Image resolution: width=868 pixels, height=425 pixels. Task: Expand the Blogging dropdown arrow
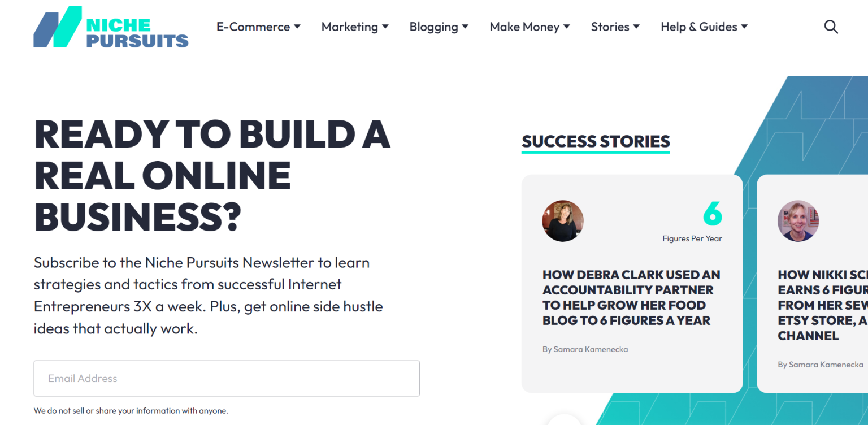click(465, 27)
